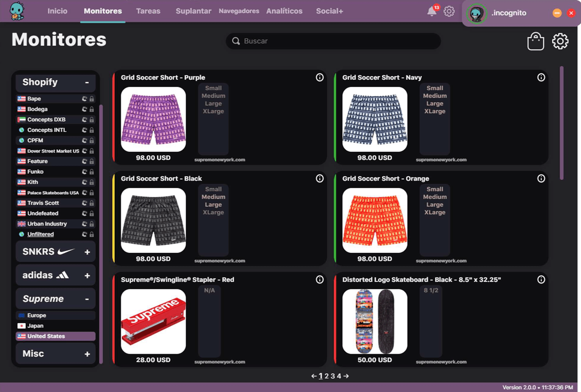Toggle lock for Dover Street Market US
The width and height of the screenshot is (581, 392).
point(92,151)
